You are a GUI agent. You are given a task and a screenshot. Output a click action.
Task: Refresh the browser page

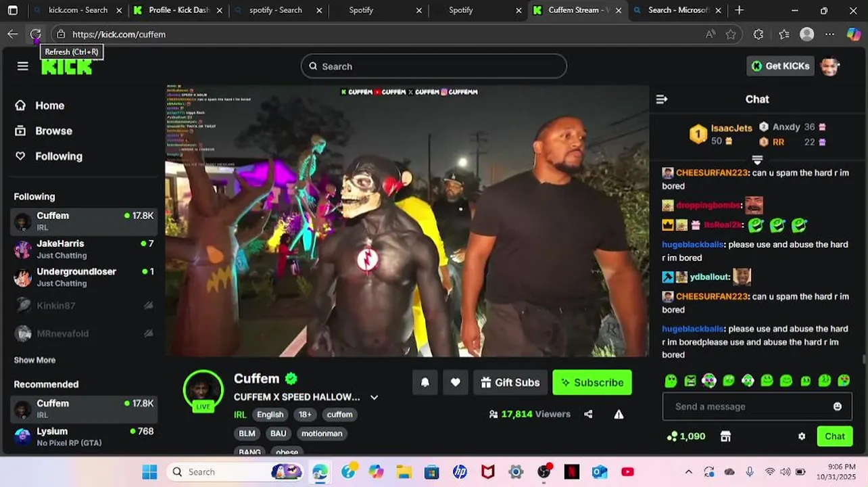point(35,34)
